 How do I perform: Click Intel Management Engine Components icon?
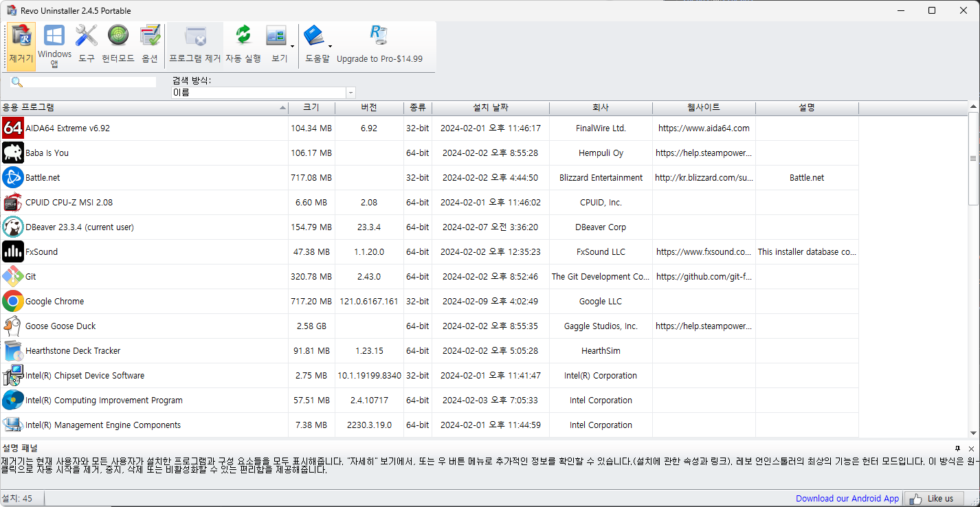(13, 425)
